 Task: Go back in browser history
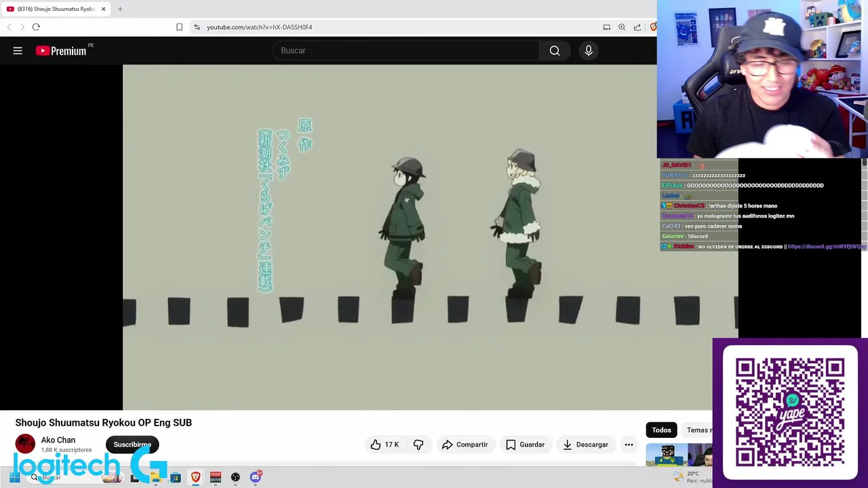point(9,27)
